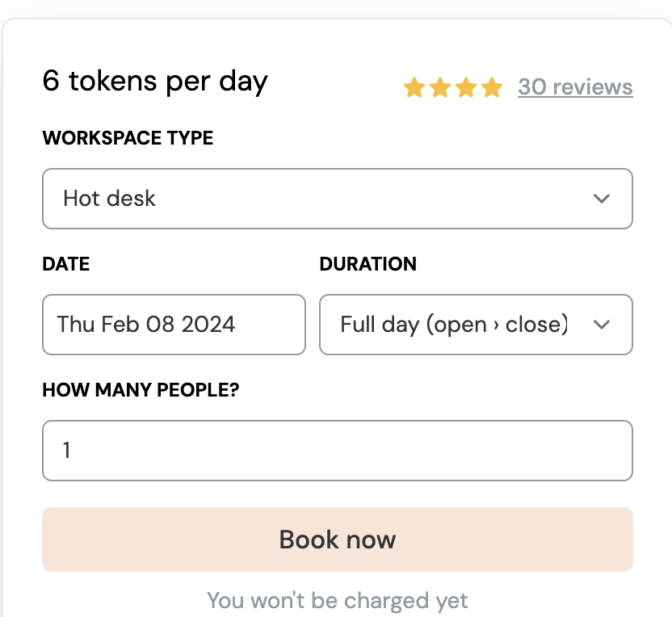Viewport: 672px width, 617px height.
Task: Click the chevron arrow in Duration field
Action: point(601,325)
